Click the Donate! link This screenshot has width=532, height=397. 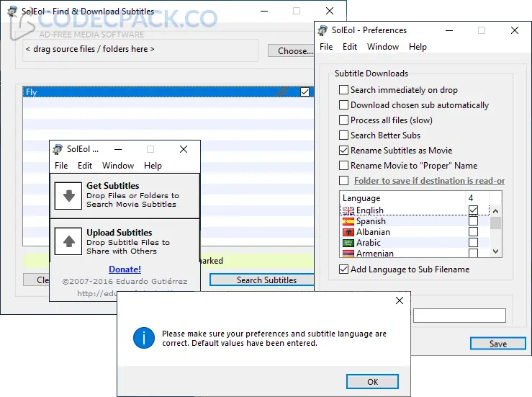125,269
